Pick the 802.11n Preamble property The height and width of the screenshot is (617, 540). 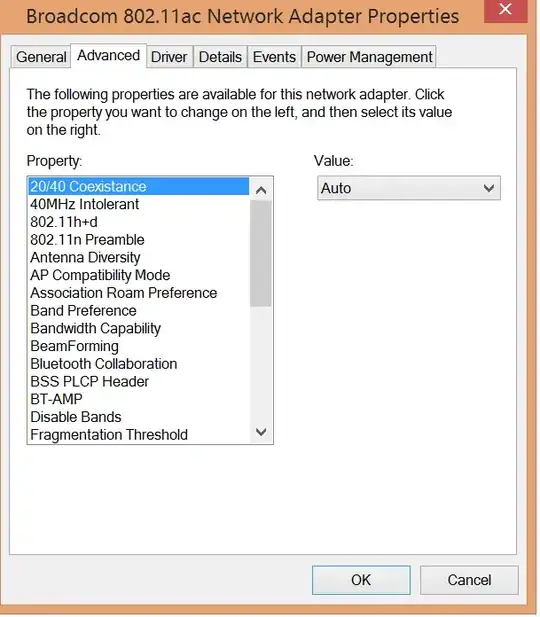click(139, 240)
